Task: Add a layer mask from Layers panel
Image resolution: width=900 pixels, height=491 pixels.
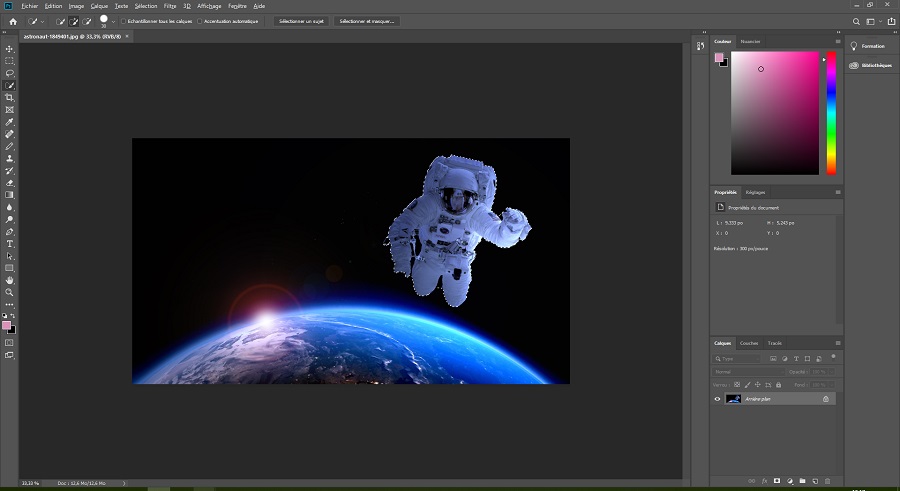Action: tap(777, 481)
